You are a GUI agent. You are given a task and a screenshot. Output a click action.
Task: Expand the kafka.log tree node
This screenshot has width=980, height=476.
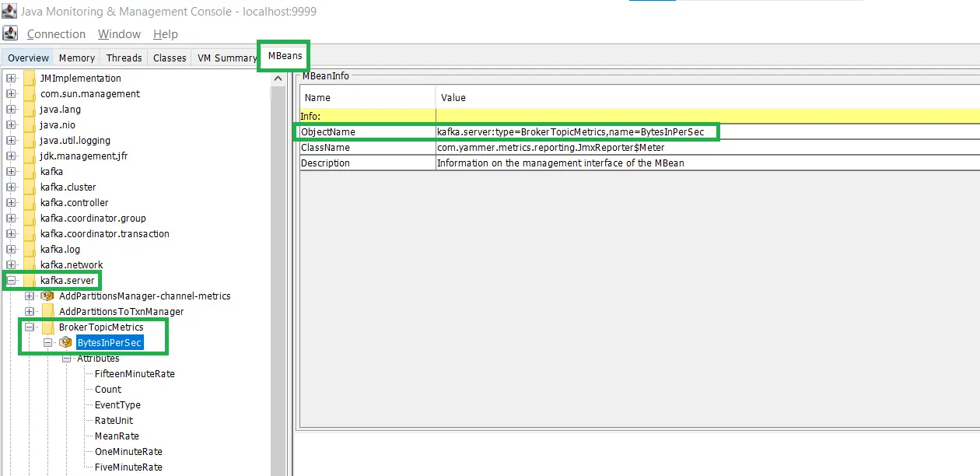[x=11, y=250]
